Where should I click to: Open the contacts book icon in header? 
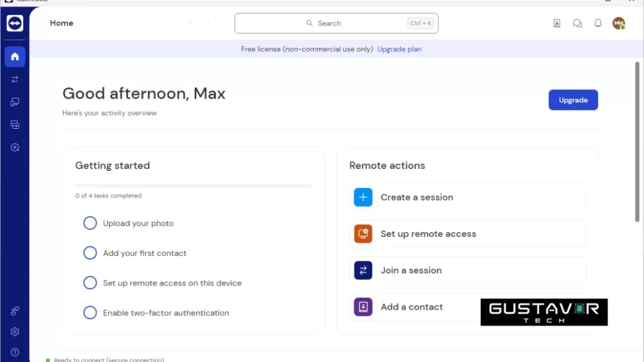(x=557, y=23)
